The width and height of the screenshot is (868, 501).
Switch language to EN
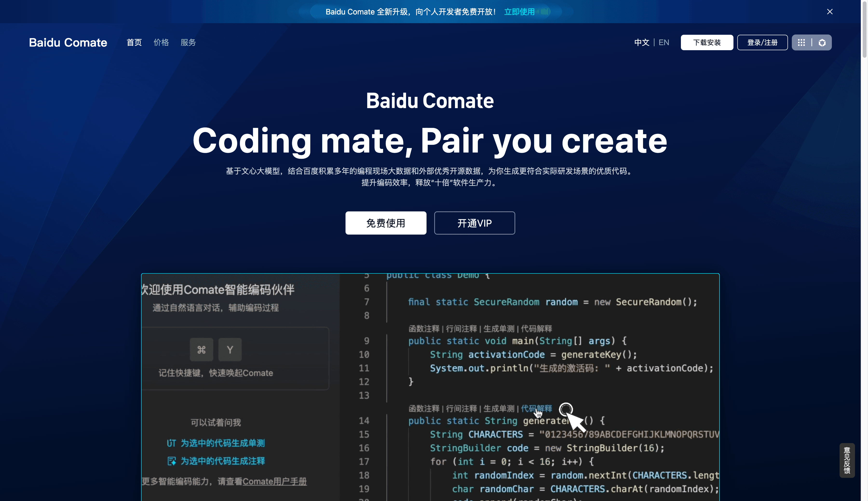pyautogui.click(x=664, y=43)
